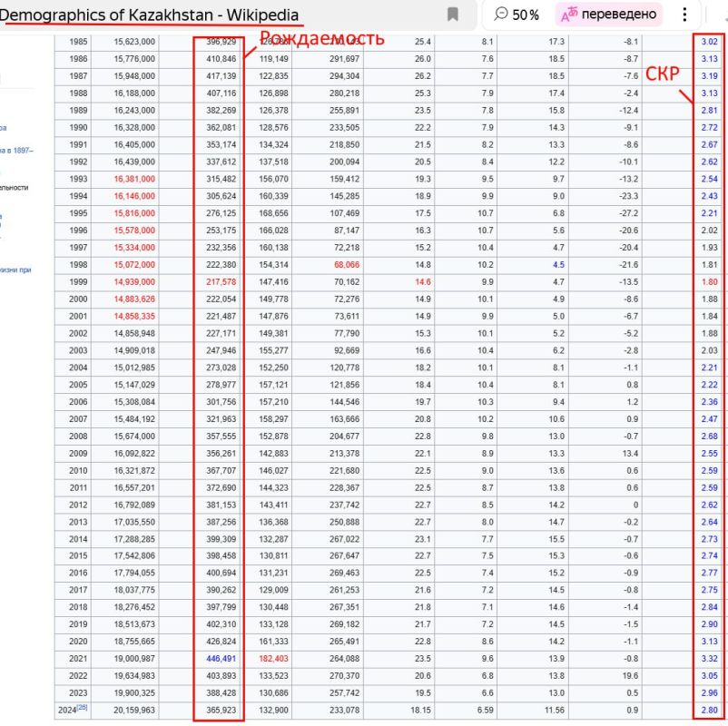Screen dimensions: 728x726
Task: Click the red 217,578 births value for 1999
Action: tap(219, 282)
